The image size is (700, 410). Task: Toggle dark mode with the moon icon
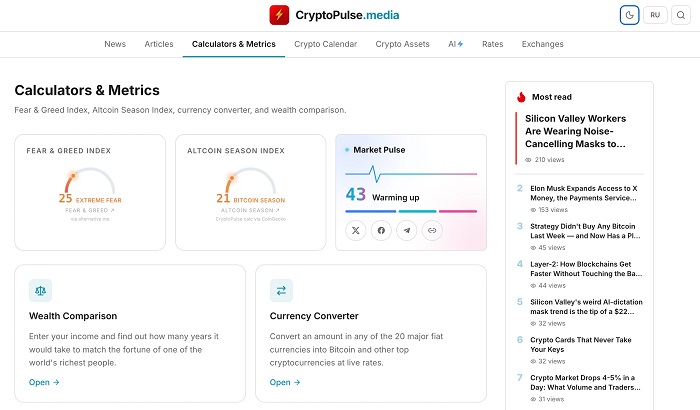(629, 15)
